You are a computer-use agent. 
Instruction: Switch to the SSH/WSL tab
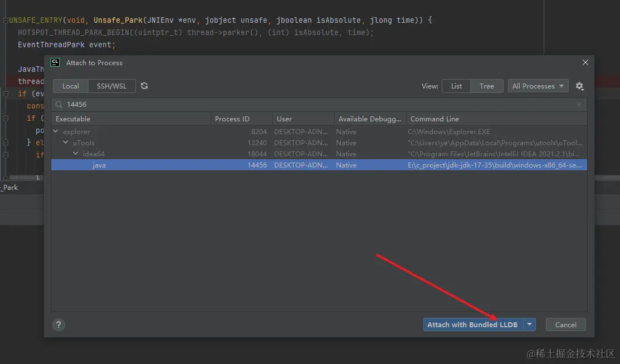click(x=112, y=86)
